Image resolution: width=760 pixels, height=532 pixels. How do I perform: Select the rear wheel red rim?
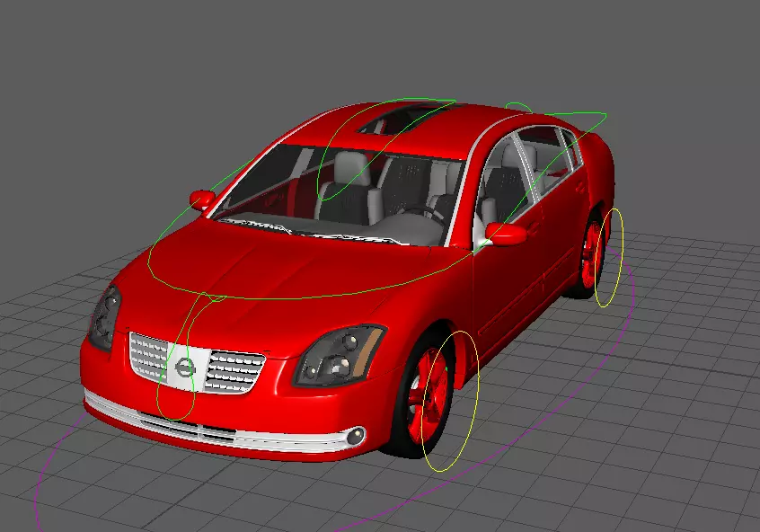click(591, 254)
